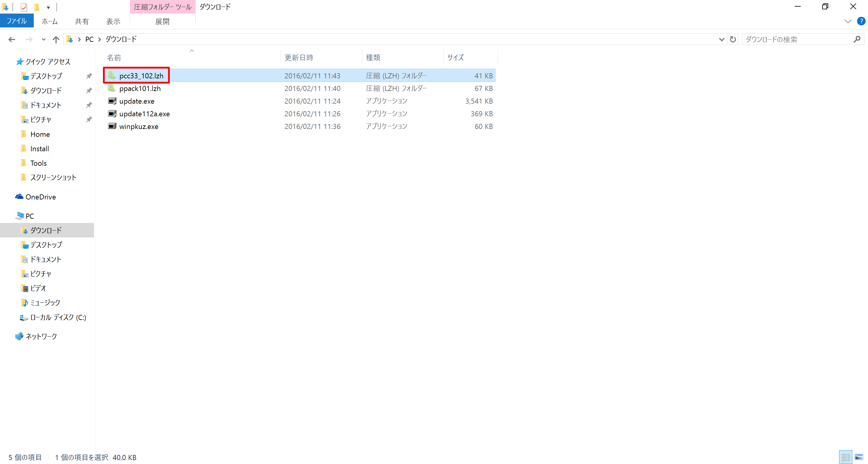Select the winpkuz.exe file
The image size is (868, 464).
(300, 126)
